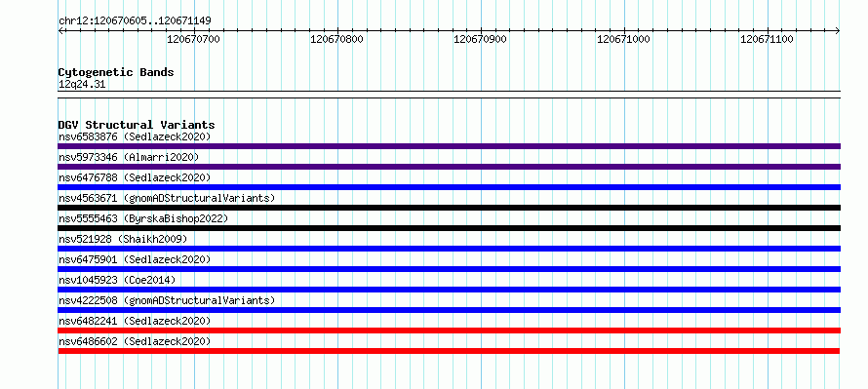Open nsv4563671 (gnomADStructuralVariants) label
Screen dimensions: 868x389
coord(167,198)
